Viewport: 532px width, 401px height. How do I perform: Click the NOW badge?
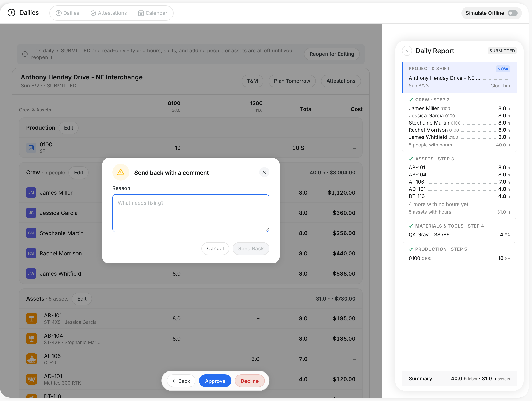[503, 69]
